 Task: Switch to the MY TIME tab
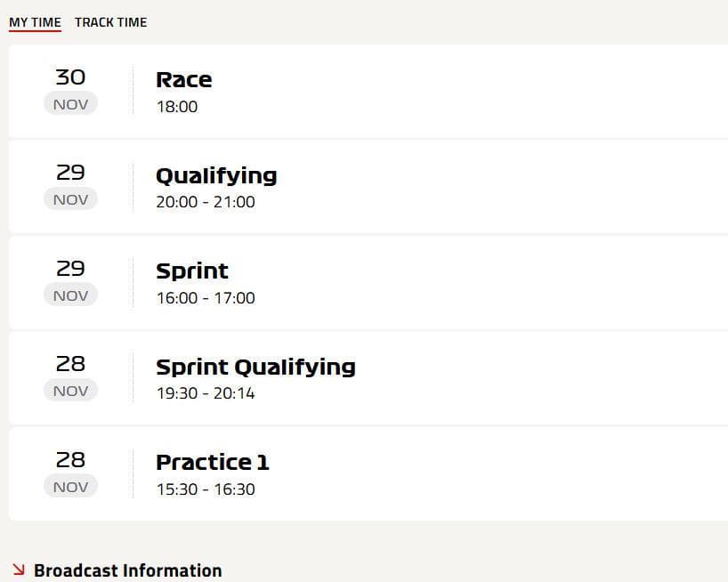35,22
